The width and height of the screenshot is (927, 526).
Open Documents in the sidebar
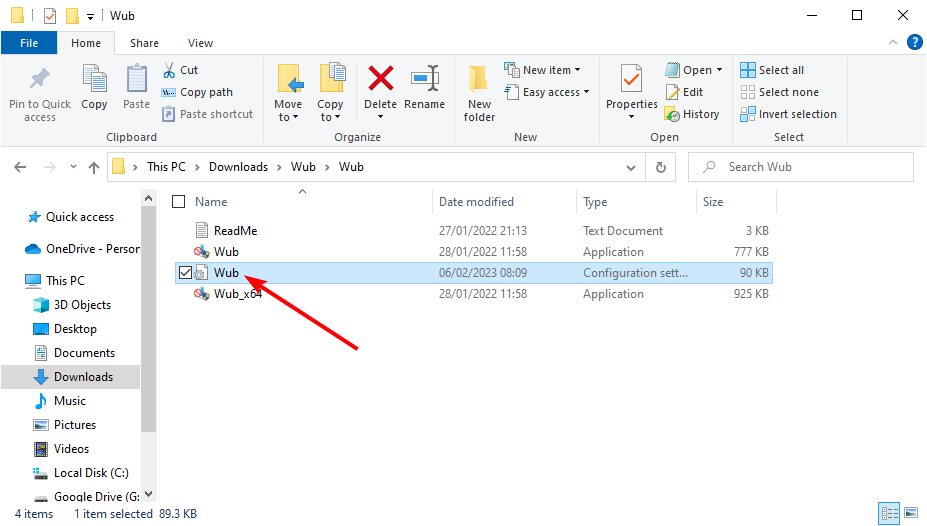click(x=74, y=353)
